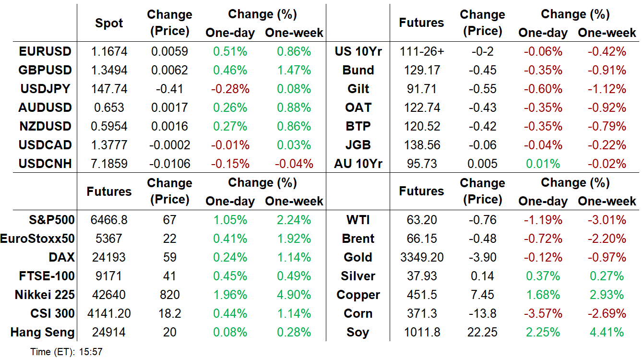Click the Copper row label

tap(358, 295)
